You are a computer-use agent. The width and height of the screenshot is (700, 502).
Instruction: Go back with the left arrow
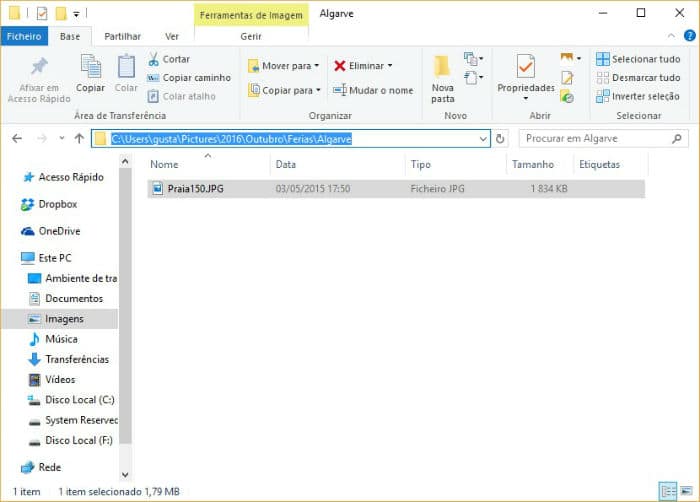17,138
